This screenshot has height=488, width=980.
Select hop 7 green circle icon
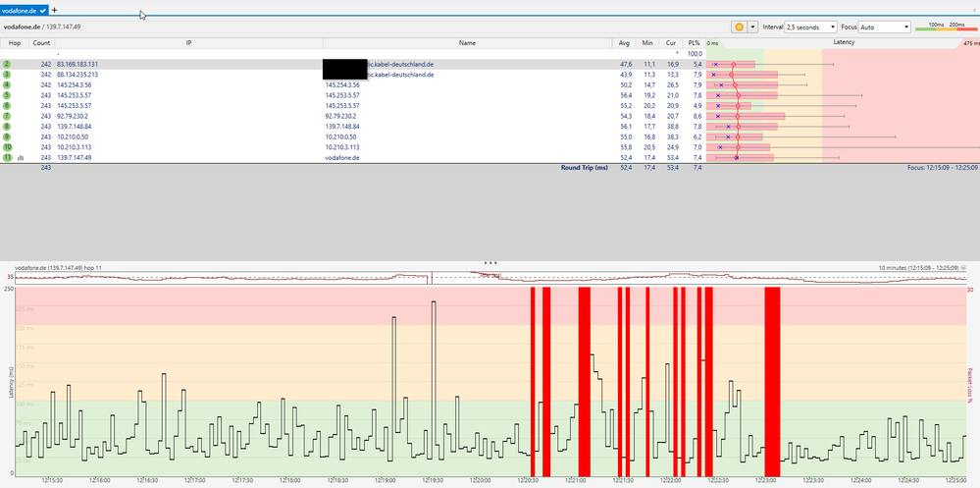pyautogui.click(x=7, y=116)
